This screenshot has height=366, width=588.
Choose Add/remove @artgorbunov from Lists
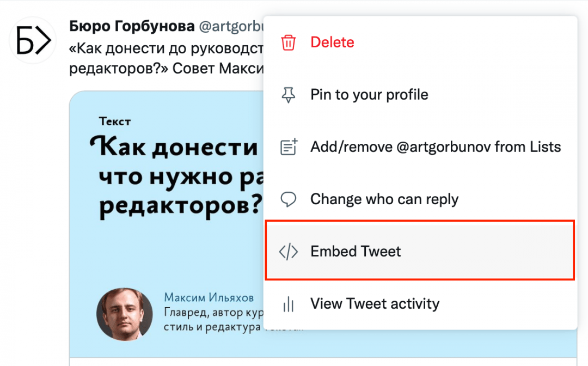[x=436, y=146]
